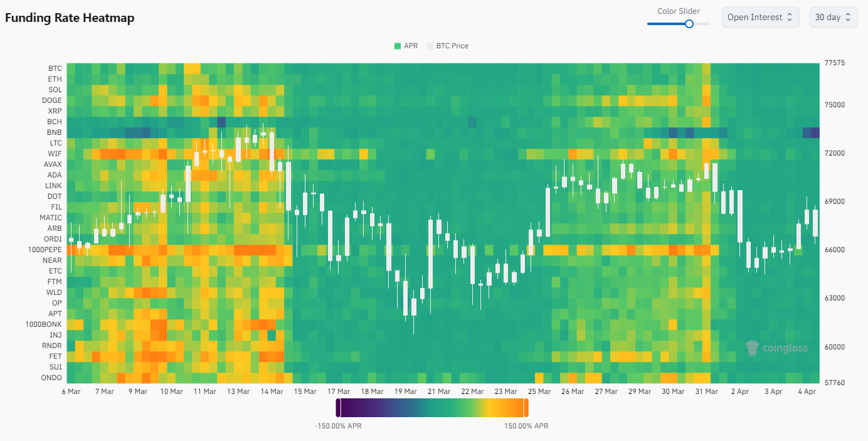Click the Open Interest dropdown arrows
Screen dimensions: 868x441
pos(790,17)
